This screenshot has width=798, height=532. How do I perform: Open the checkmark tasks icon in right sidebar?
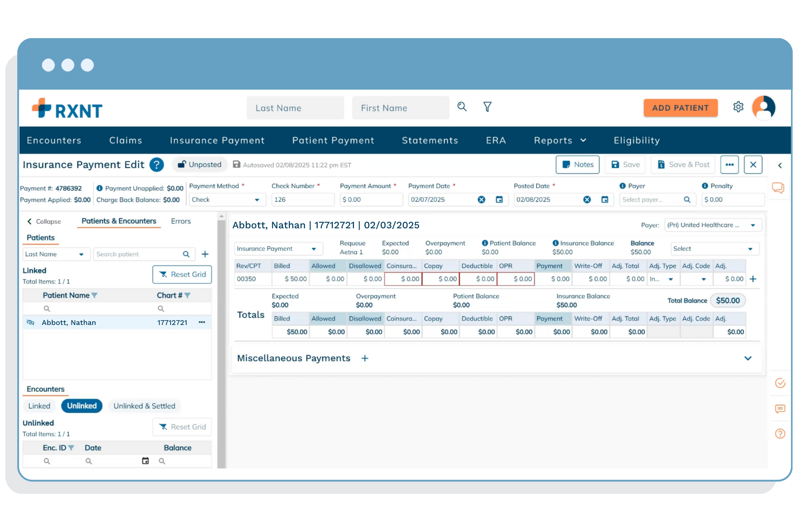[x=780, y=383]
